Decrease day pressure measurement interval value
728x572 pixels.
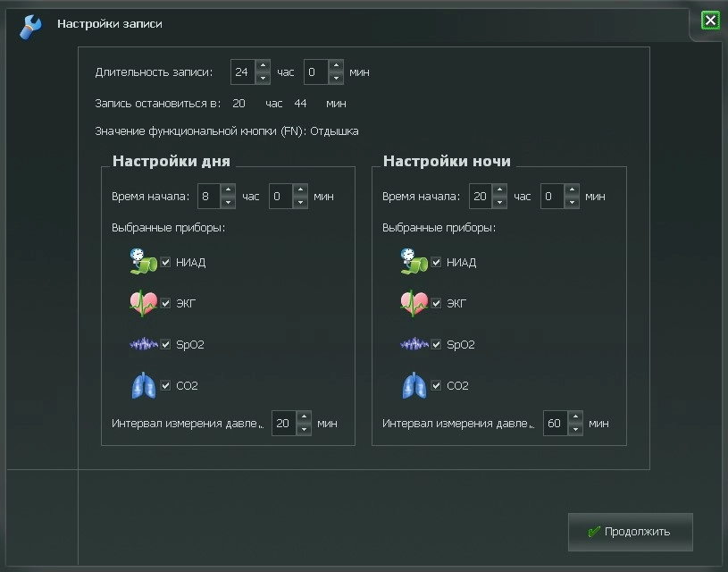[304, 429]
